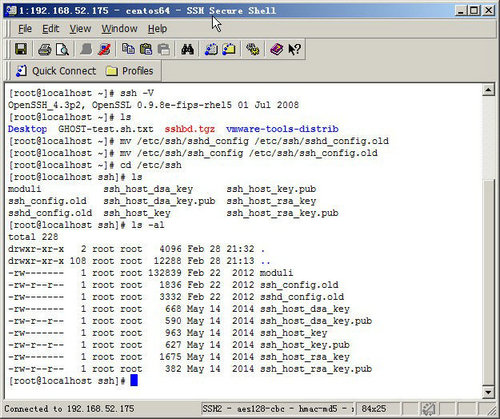The width and height of the screenshot is (500, 419).
Task: Click the scrollbar down arrow
Action: (488, 392)
